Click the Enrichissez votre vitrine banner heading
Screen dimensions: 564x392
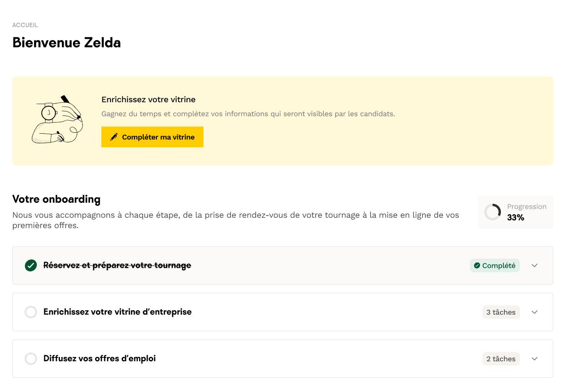click(148, 100)
